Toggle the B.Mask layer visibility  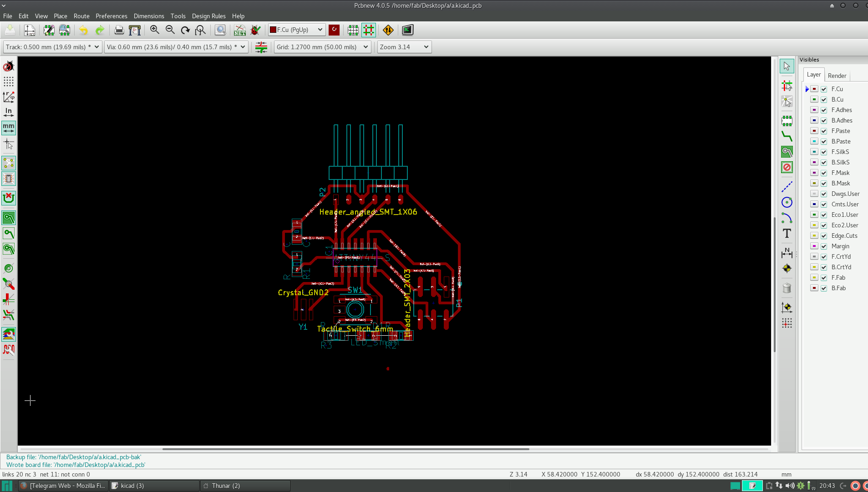(x=824, y=184)
